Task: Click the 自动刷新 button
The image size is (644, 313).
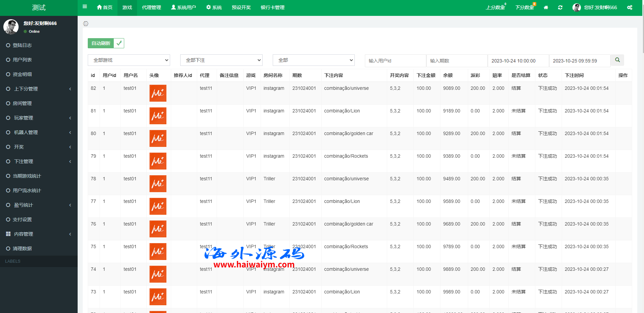Action: pyautogui.click(x=101, y=43)
